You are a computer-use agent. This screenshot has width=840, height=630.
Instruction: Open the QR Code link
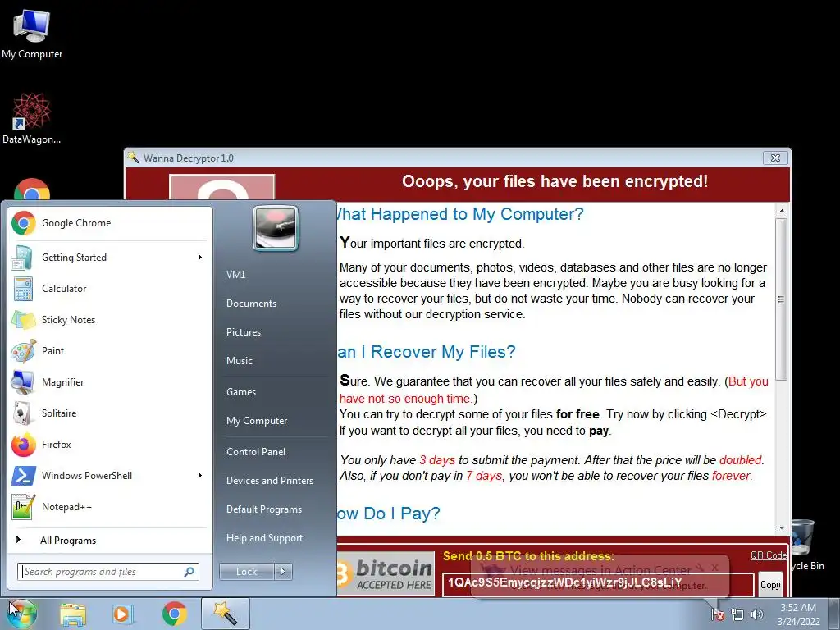(x=768, y=555)
